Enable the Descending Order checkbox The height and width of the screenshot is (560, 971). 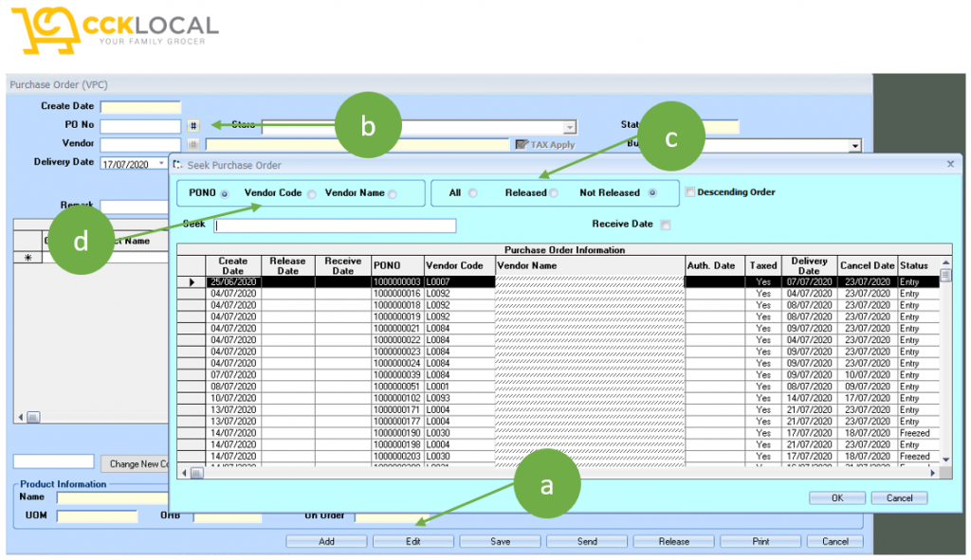click(690, 191)
